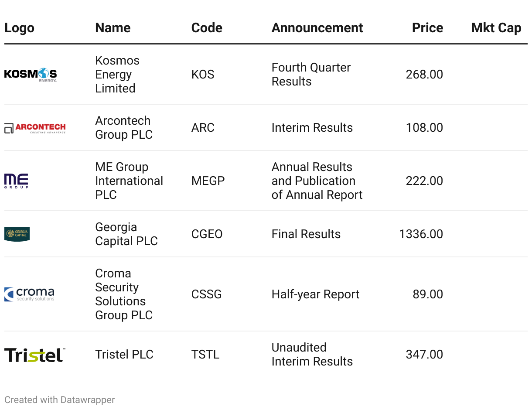Image resolution: width=532 pixels, height=410 pixels.
Task: Sort table by Code column header
Action: (x=207, y=28)
